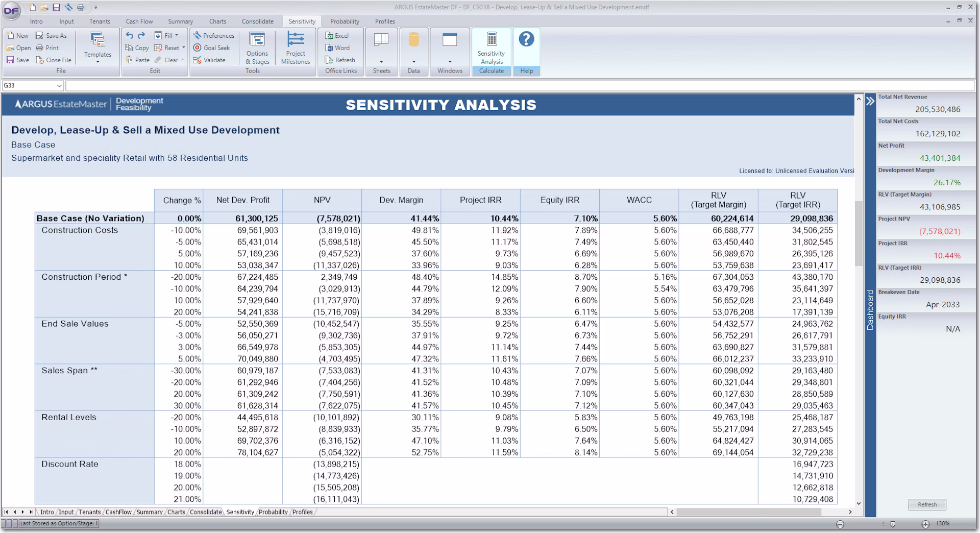The height and width of the screenshot is (533, 980).
Task: Open the cell reference G33 dropdown
Action: tap(59, 86)
